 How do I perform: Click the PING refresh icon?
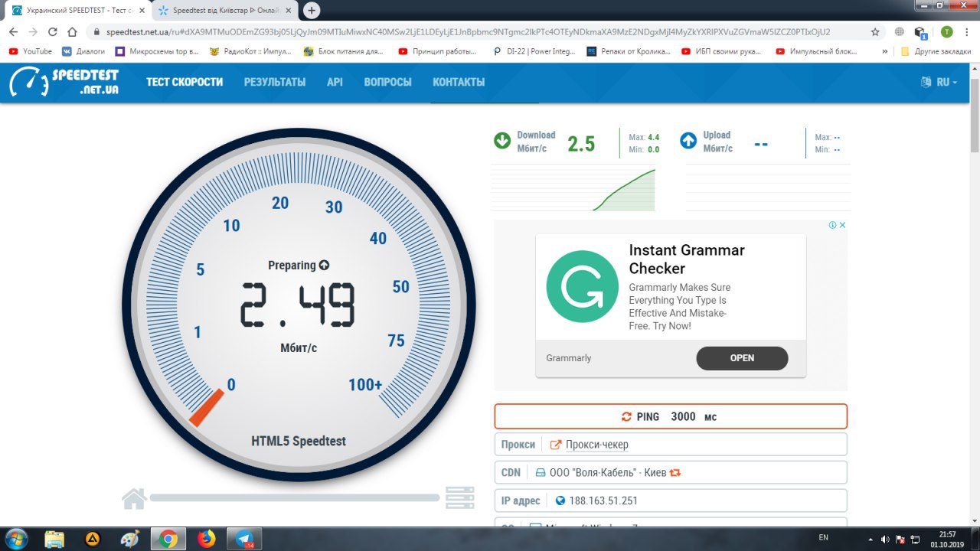click(626, 417)
